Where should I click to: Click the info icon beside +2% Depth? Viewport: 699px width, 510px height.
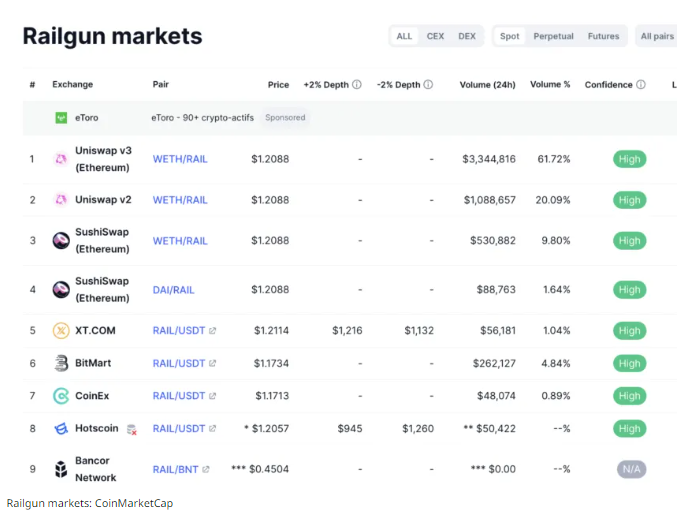pyautogui.click(x=357, y=85)
